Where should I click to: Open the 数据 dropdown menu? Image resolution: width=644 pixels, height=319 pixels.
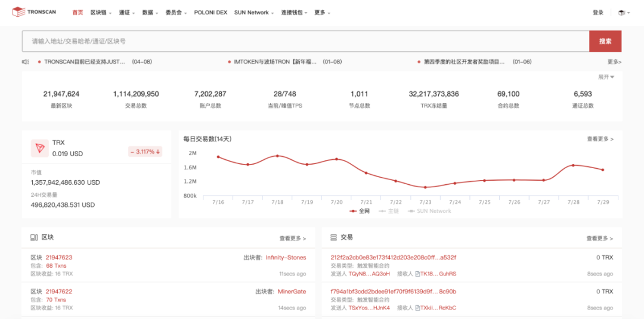point(150,13)
